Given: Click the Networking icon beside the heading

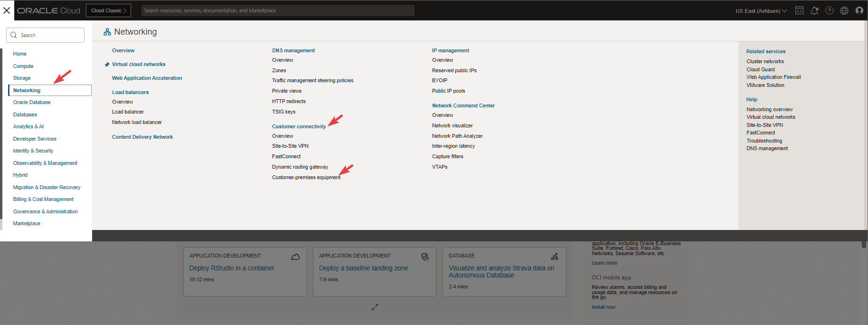Looking at the screenshot, I should pos(107,32).
